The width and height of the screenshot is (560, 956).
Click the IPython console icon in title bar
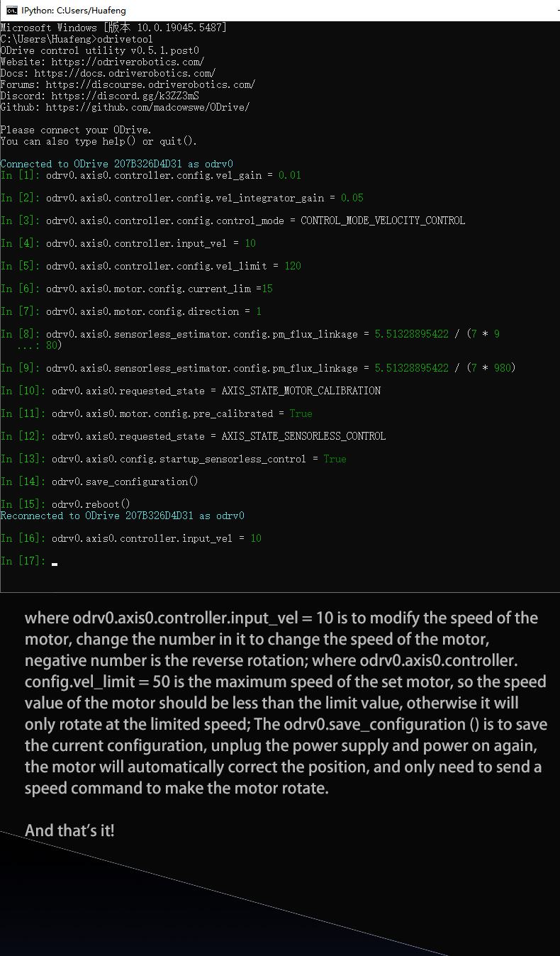coord(11,11)
